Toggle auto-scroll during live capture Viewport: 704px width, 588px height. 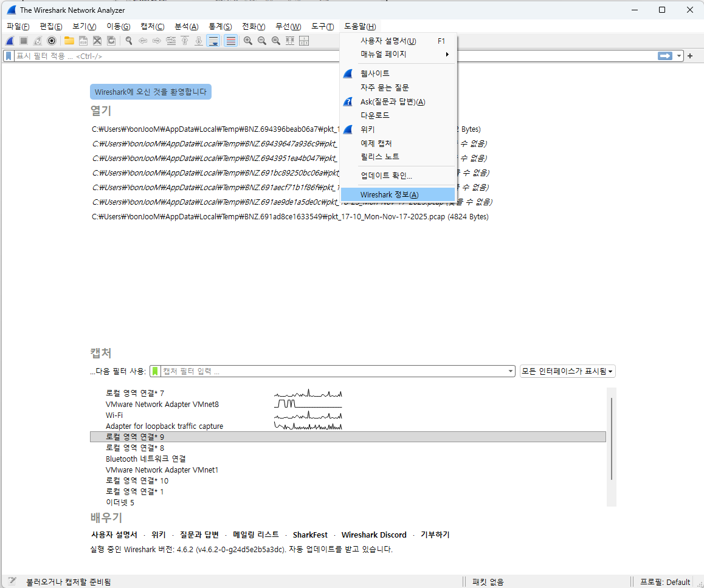(x=213, y=41)
